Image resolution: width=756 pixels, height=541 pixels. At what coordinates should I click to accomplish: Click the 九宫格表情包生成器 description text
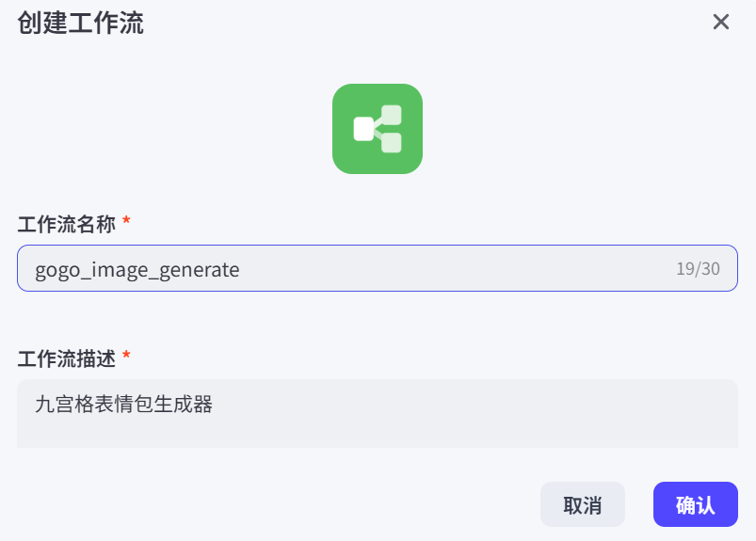pos(123,405)
